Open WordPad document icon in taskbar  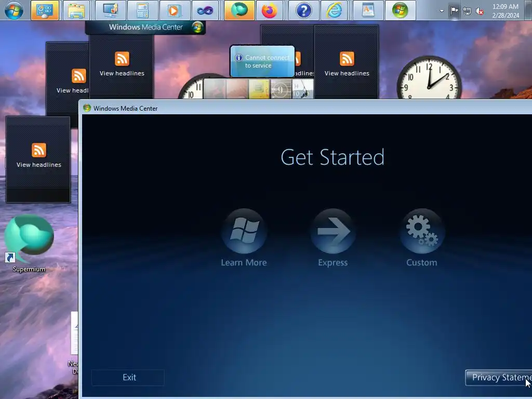tap(368, 10)
